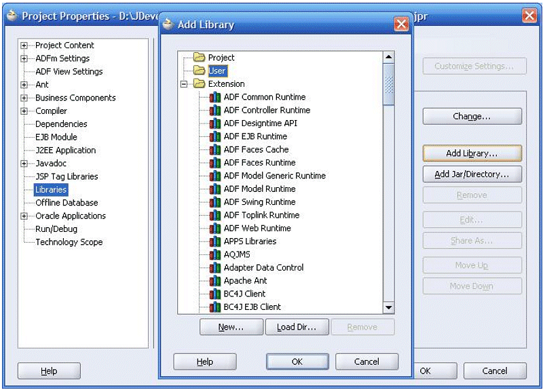Click the ADF Designtime API library icon
This screenshot has width=545, height=392.
click(214, 123)
